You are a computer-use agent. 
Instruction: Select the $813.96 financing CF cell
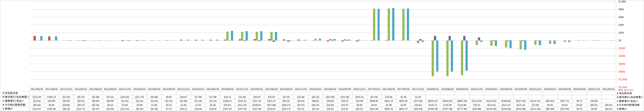[x=374, y=109]
